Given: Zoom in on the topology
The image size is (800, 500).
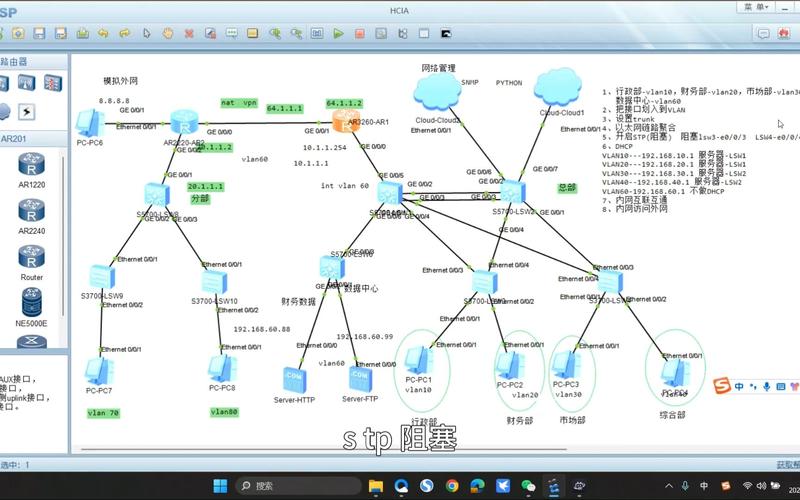Looking at the screenshot, I should (x=275, y=34).
